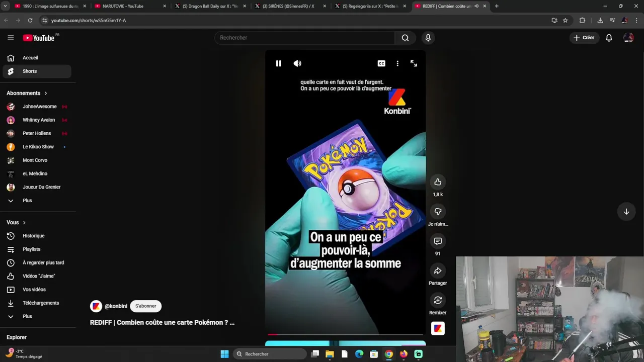
Task: Open the Peter Hollens subscription
Action: coord(37,133)
